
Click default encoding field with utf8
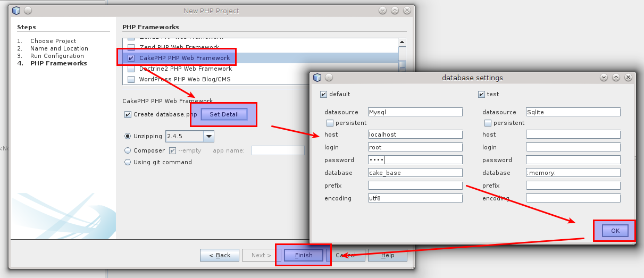pyautogui.click(x=415, y=198)
